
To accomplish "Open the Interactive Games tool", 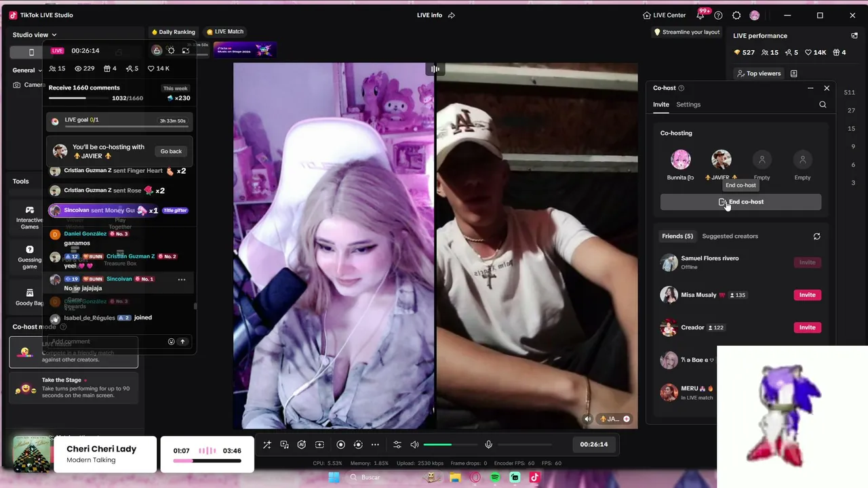I will pos(29,218).
